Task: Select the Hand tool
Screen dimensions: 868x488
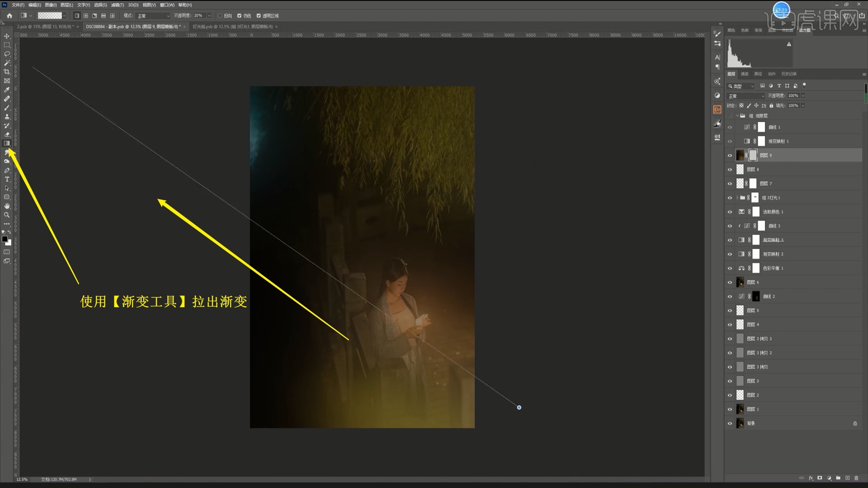Action: [7, 206]
